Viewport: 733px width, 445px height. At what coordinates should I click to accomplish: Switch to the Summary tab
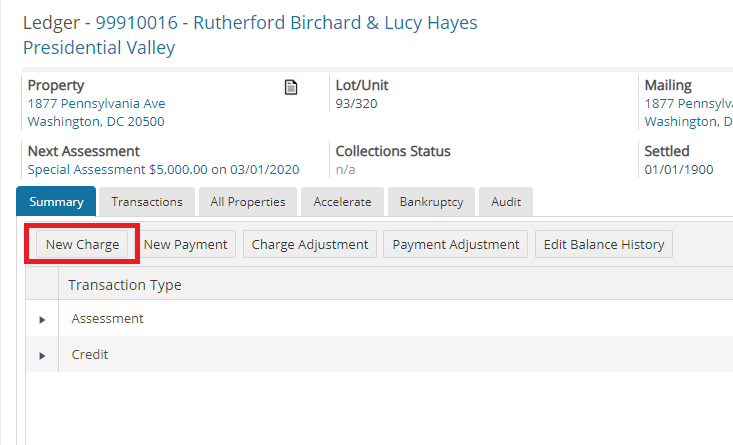(56, 202)
